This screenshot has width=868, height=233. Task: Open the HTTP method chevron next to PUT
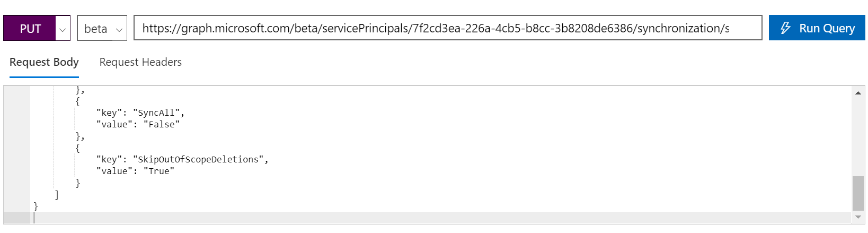tap(63, 29)
